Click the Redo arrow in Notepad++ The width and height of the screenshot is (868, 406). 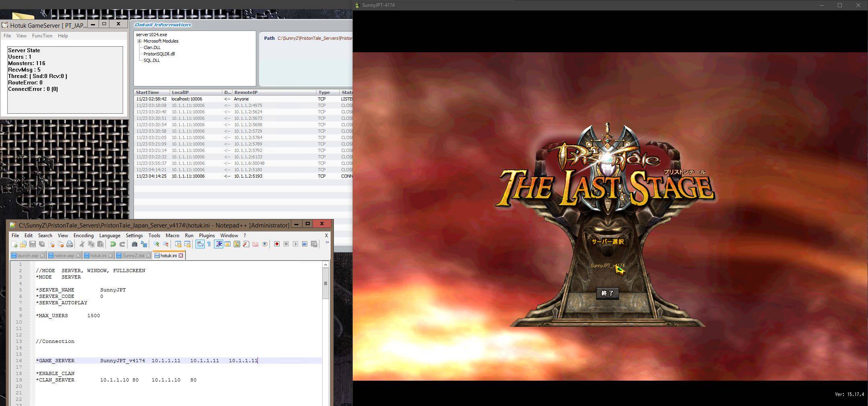click(x=122, y=244)
